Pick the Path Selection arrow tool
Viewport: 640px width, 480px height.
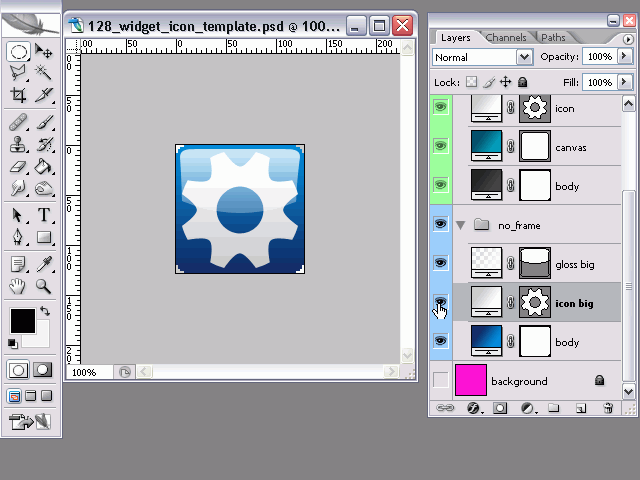[18, 215]
